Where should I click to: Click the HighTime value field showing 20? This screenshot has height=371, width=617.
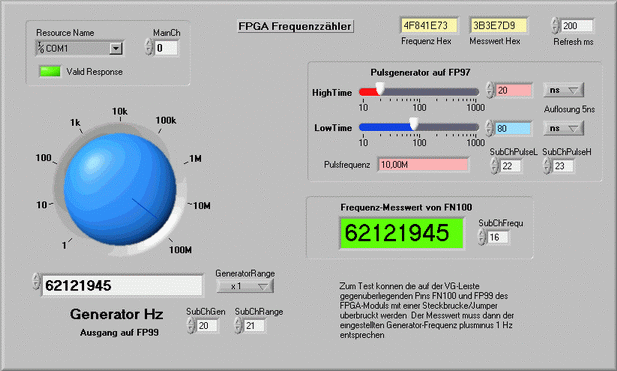(514, 90)
